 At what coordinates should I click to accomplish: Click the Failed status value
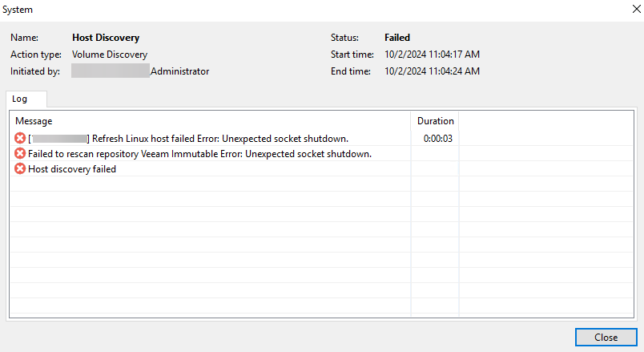pos(397,38)
